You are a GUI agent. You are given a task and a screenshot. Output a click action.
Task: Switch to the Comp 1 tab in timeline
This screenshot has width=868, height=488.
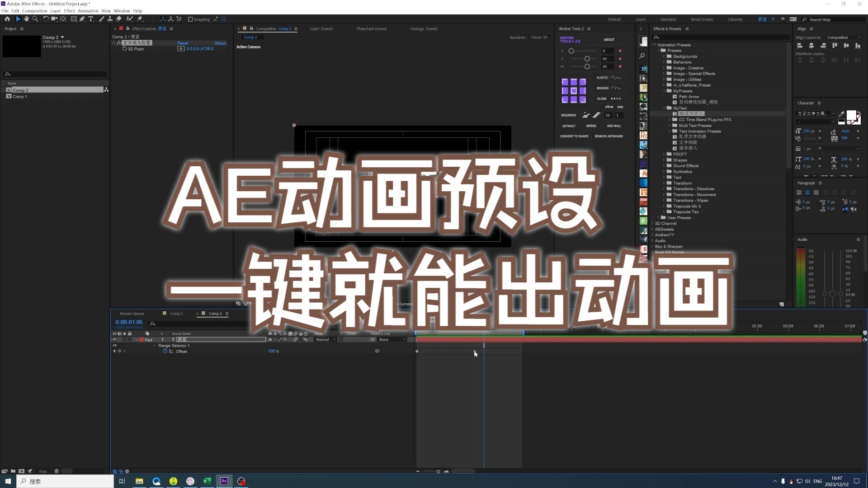176,313
